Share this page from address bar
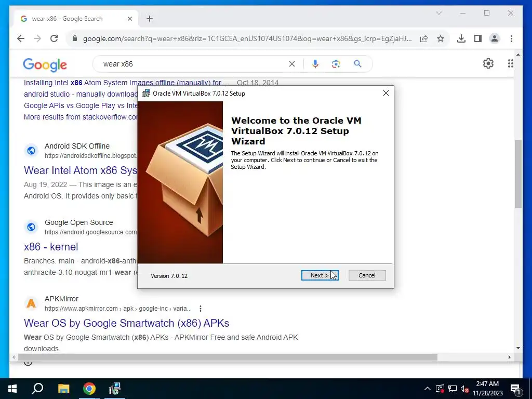This screenshot has width=532, height=399. point(424,38)
